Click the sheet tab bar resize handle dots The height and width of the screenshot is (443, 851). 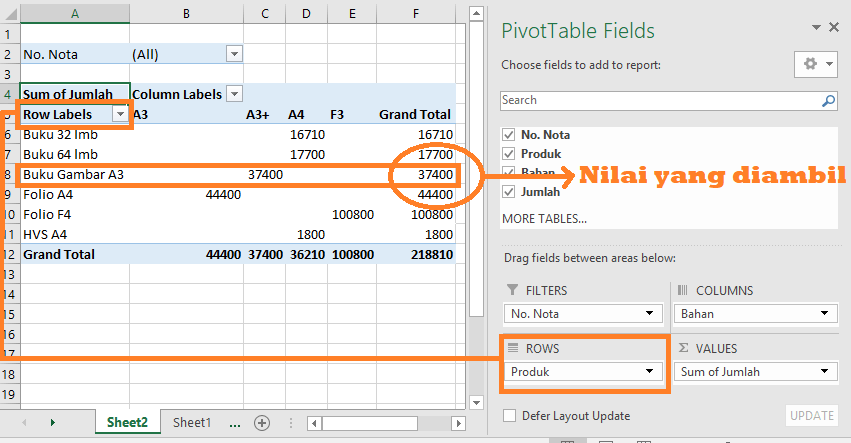[291, 423]
